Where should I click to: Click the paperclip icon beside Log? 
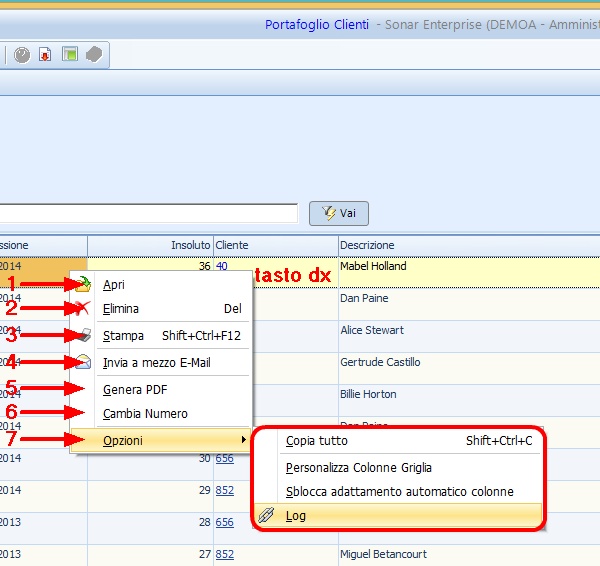tap(266, 516)
